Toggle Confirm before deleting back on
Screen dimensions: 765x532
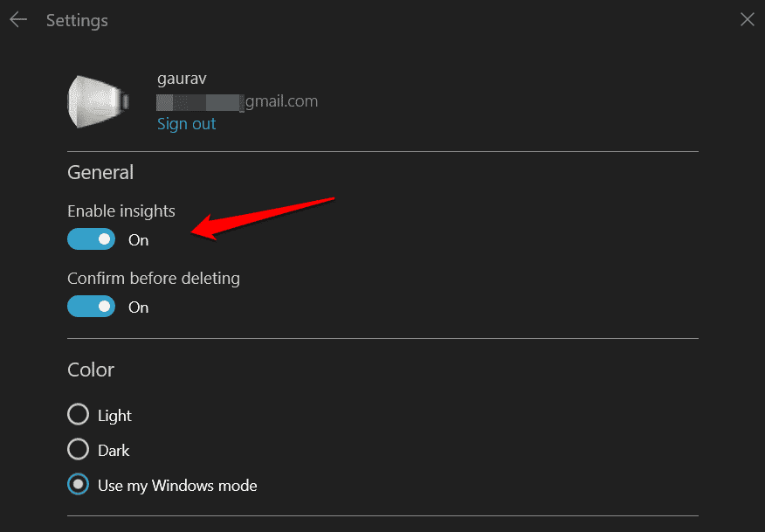91,306
